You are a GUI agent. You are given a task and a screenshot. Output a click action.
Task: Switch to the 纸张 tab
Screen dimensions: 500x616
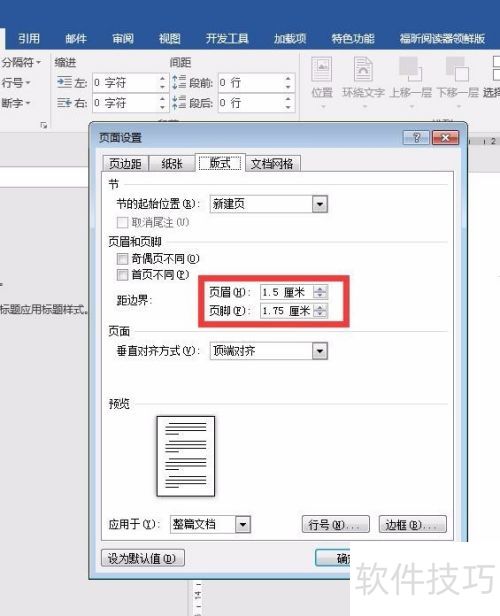[172, 163]
